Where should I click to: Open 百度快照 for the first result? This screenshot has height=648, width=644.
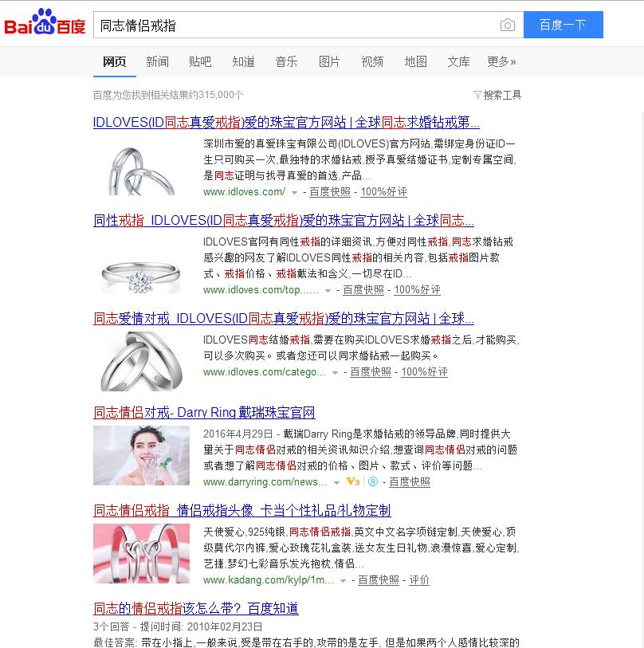[329, 192]
